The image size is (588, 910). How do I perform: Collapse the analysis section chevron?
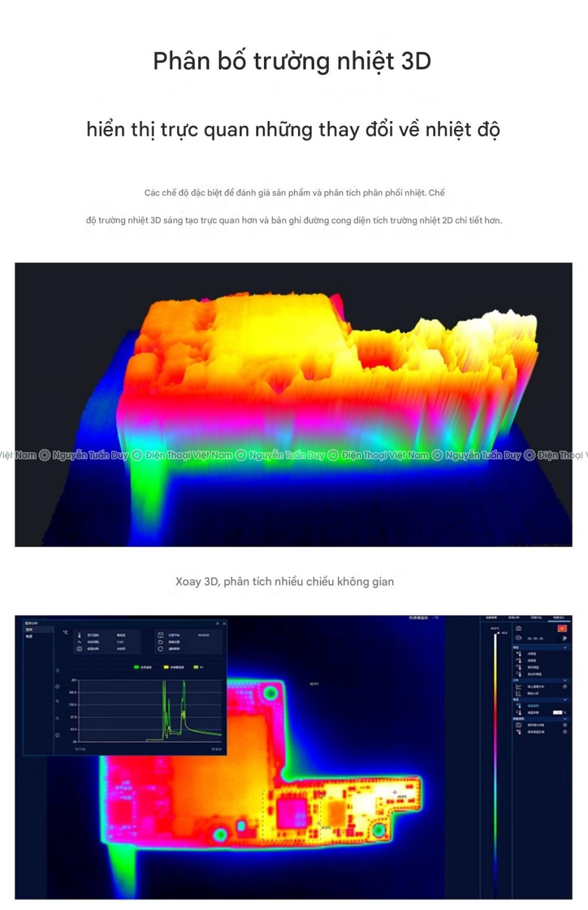pos(565,680)
